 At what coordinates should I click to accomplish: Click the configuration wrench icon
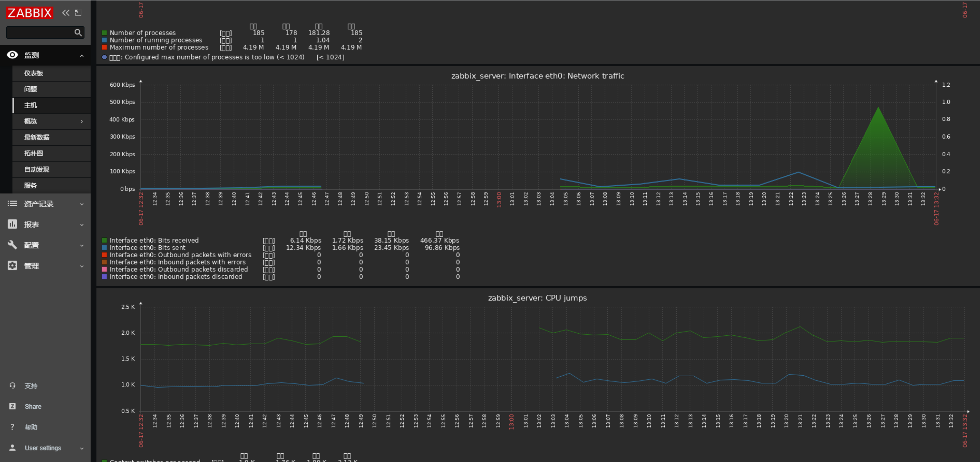click(12, 245)
